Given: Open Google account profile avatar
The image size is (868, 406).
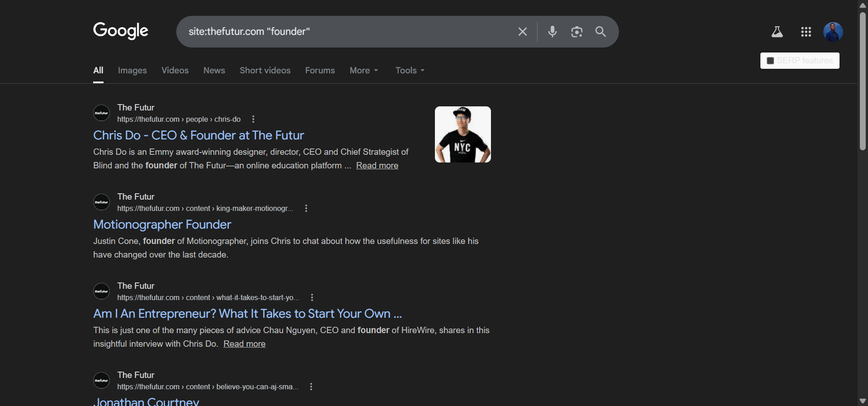Looking at the screenshot, I should [833, 32].
